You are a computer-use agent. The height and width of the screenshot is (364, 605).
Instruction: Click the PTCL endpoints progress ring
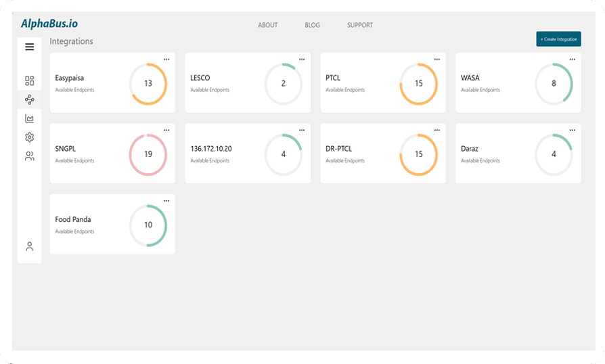tap(418, 84)
